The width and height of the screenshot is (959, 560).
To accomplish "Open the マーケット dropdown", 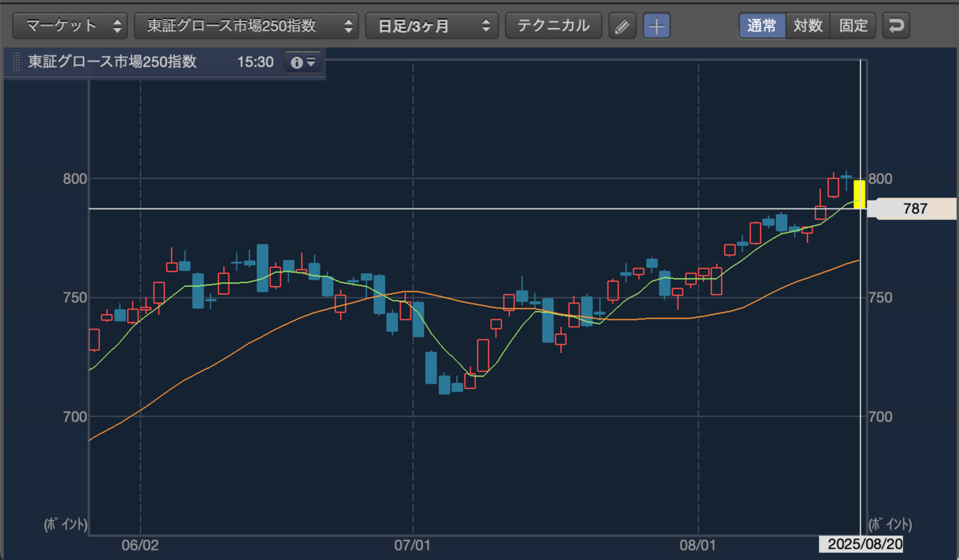I will point(70,26).
